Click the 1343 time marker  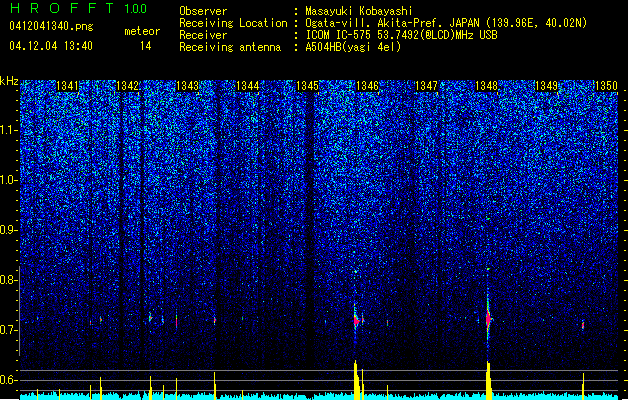(x=187, y=86)
